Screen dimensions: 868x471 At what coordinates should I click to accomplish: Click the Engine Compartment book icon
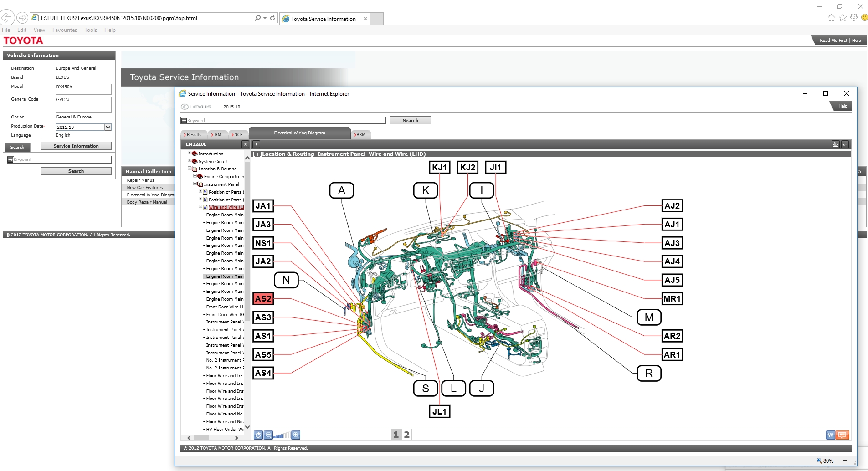tap(200, 176)
